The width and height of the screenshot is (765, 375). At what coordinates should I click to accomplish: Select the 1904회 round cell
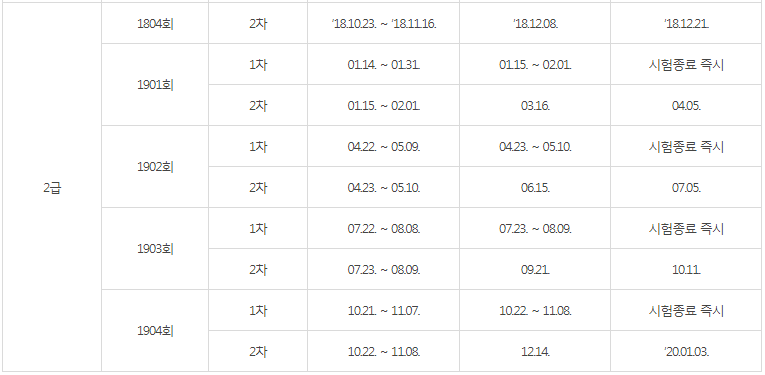coord(155,331)
